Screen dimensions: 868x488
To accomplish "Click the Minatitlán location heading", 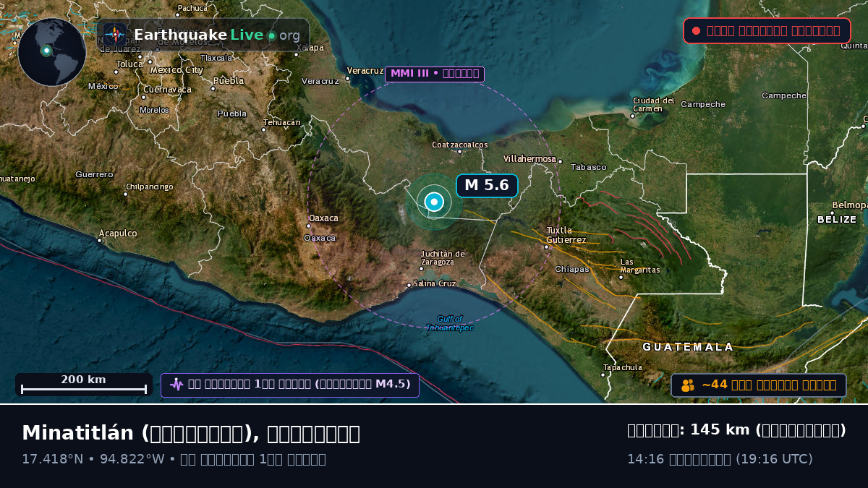I will [191, 433].
